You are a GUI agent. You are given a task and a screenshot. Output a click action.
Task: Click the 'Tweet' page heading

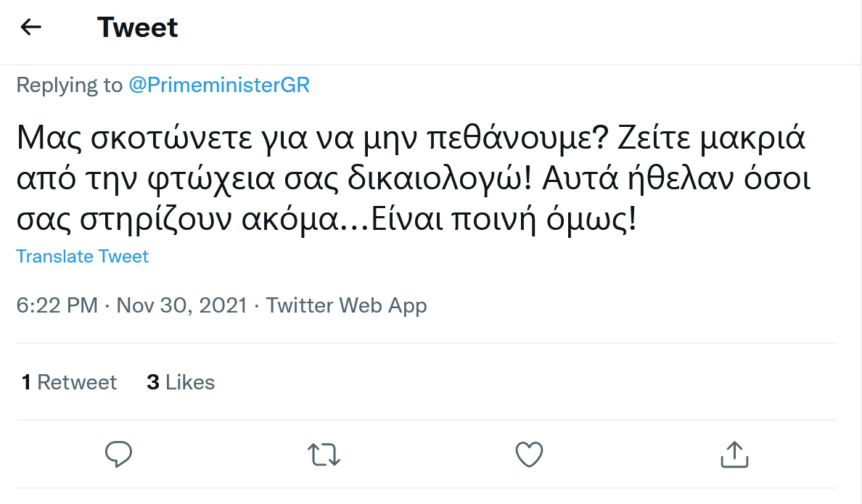[x=137, y=28]
